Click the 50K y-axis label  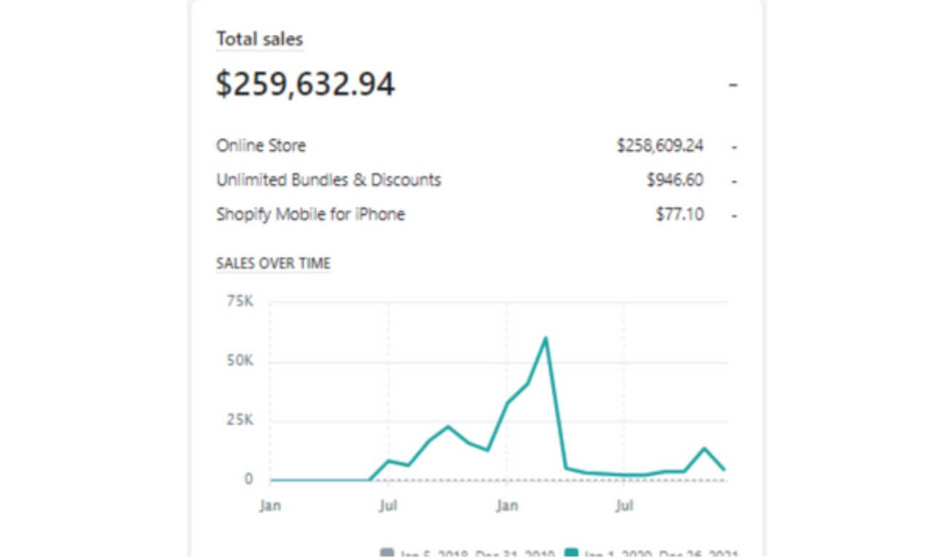point(239,362)
